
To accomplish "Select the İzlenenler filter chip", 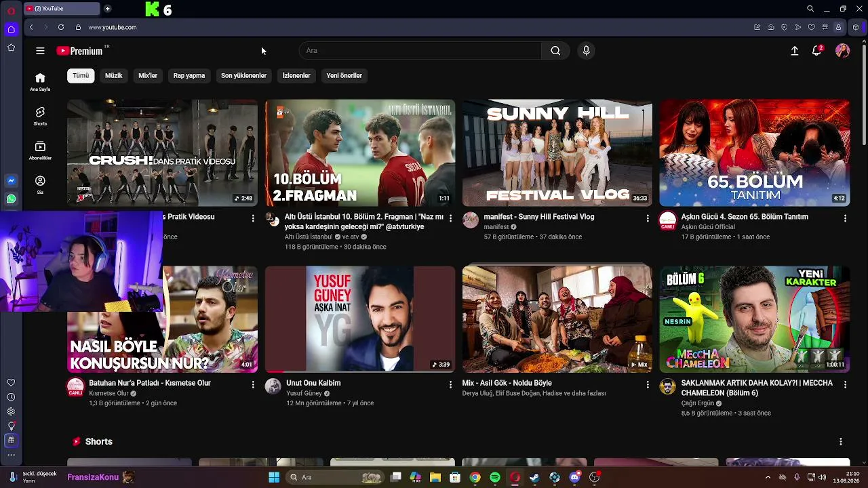I will pyautogui.click(x=296, y=76).
